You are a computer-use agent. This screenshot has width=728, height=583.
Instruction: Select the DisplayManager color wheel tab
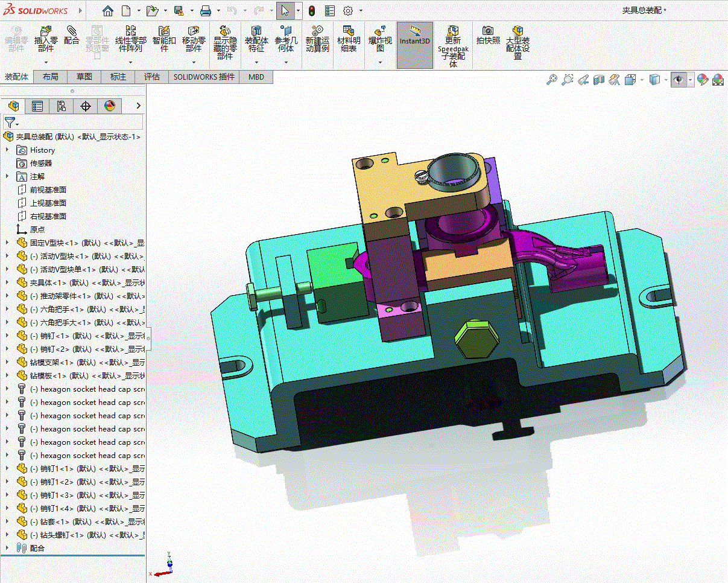109,106
